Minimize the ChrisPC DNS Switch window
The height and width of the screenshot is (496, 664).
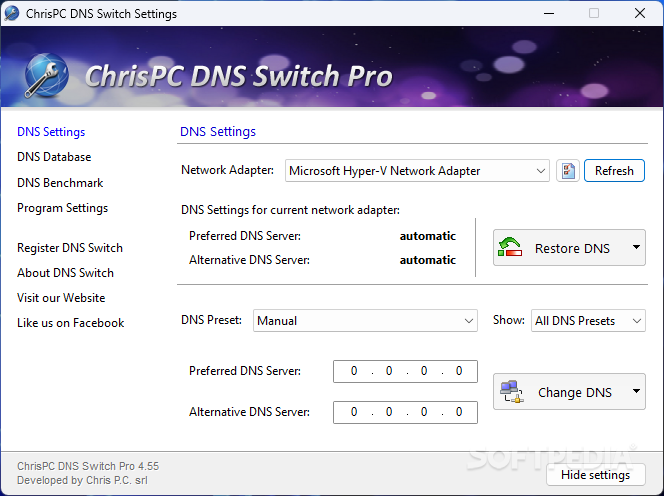(549, 13)
